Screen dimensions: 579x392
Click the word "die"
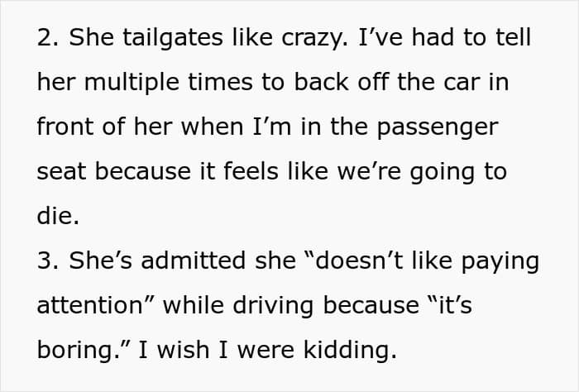point(55,216)
